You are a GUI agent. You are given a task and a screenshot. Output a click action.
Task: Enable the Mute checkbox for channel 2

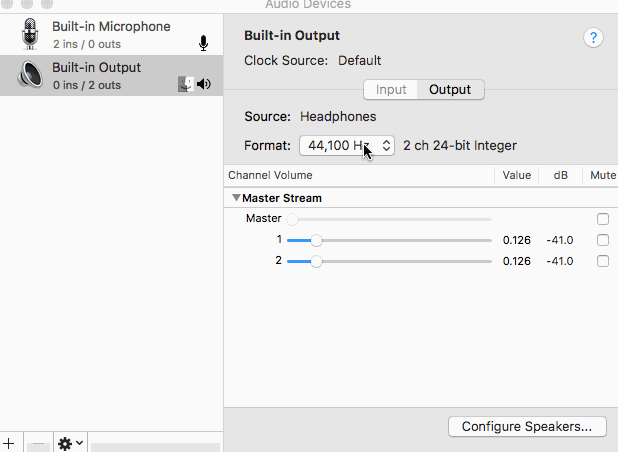coord(602,261)
